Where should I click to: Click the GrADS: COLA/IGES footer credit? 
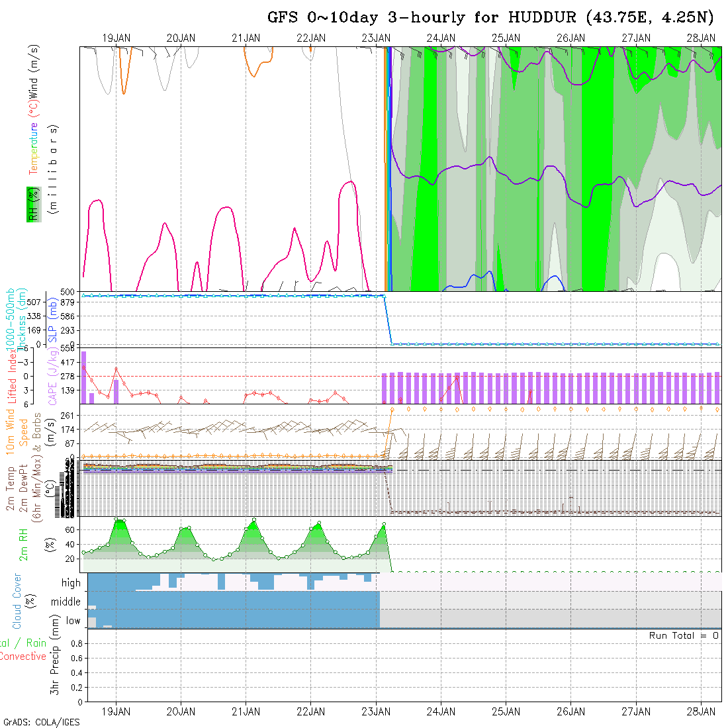click(41, 722)
